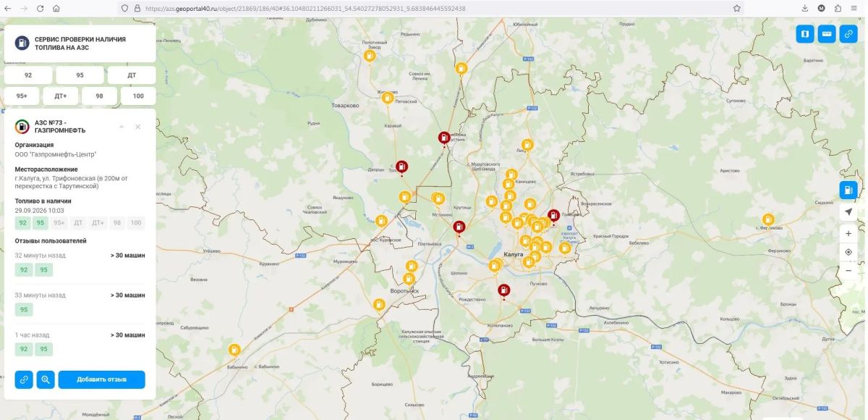Click ООО "Газпромнефть-Центр" organization text
Viewport: 868px width, 420px height.
56,154
